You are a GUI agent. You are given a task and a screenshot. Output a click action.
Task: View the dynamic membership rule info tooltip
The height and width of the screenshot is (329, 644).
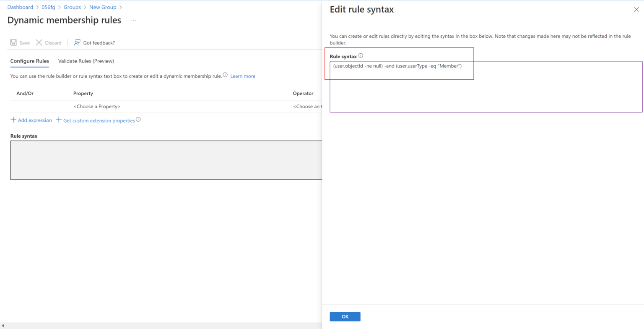pos(225,74)
